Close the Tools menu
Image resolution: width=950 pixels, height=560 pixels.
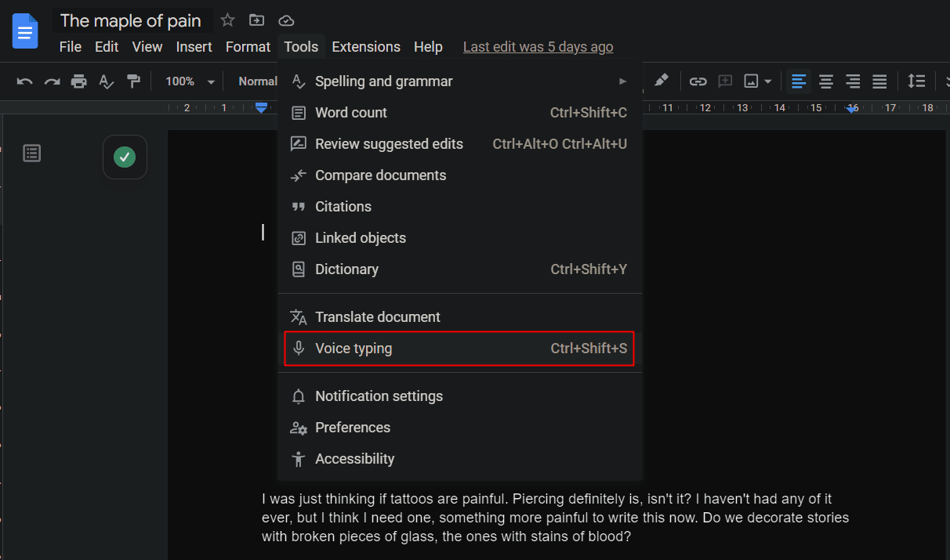click(301, 47)
